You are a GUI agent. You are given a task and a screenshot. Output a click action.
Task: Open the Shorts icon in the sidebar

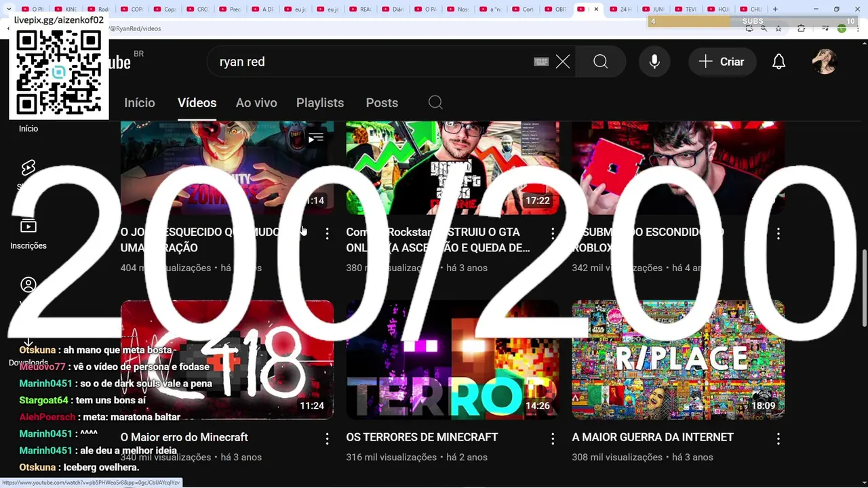click(28, 168)
